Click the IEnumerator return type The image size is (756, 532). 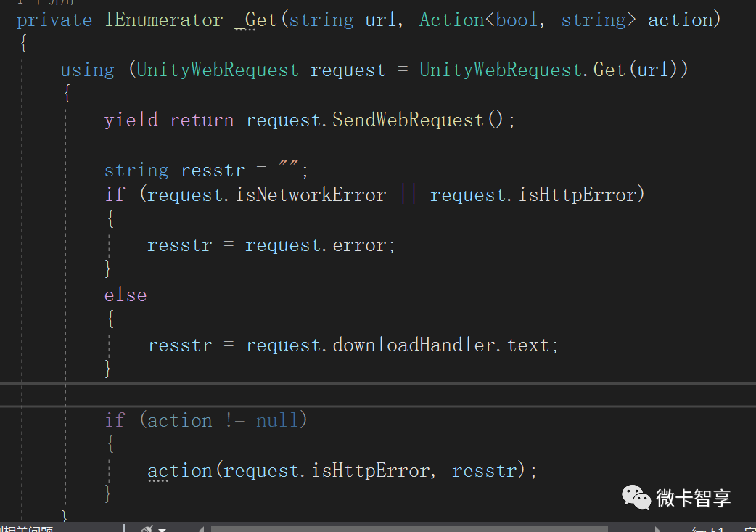pos(164,20)
